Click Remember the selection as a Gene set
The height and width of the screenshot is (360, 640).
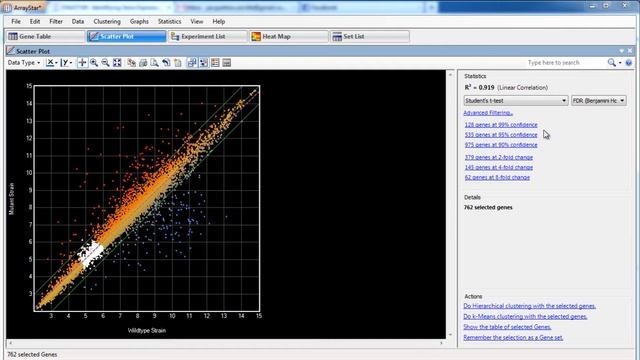pyautogui.click(x=513, y=338)
